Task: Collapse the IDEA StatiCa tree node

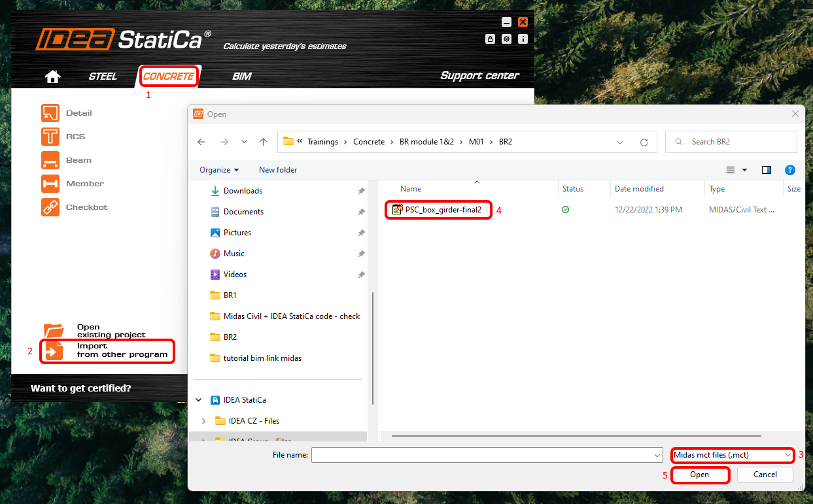Action: 198,400
